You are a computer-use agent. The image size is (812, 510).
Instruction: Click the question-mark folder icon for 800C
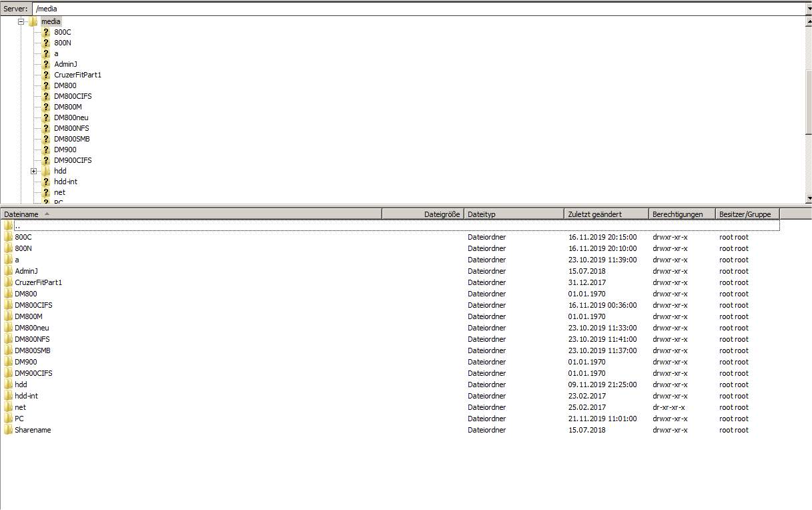coord(46,32)
